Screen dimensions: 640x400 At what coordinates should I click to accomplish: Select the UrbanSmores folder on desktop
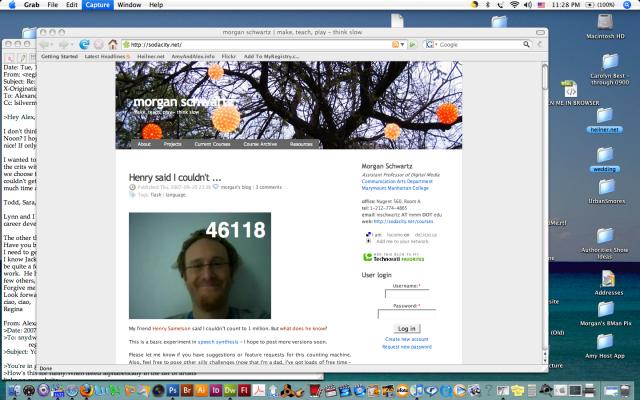607,192
